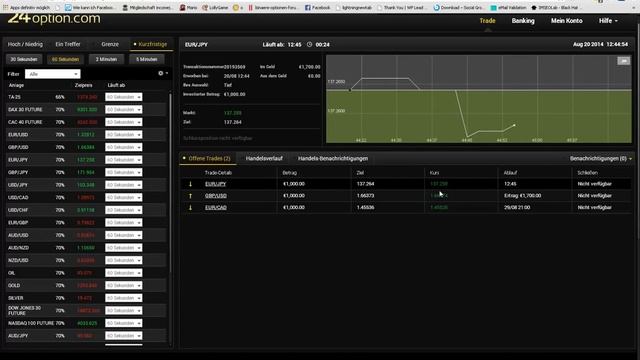The height and width of the screenshot is (360, 640).
Task: Click the asset list scrollbar
Action: 170,184
